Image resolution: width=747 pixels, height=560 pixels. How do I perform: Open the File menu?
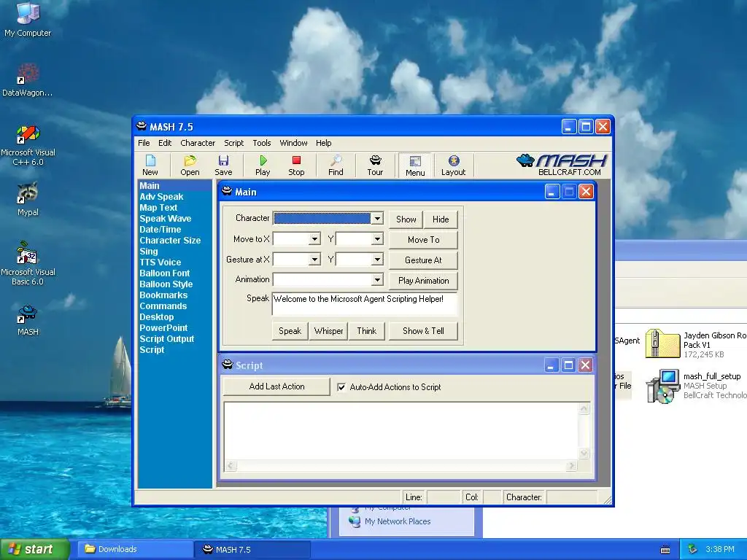144,143
